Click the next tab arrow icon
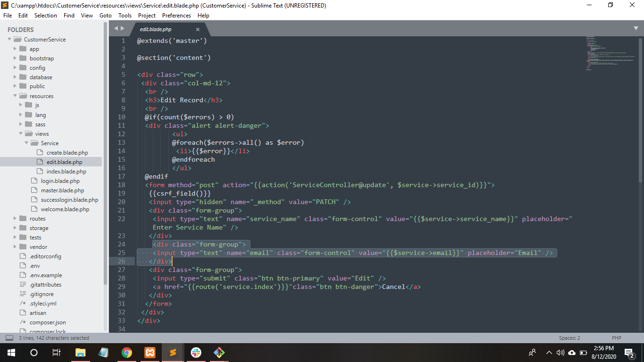The height and width of the screenshot is (362, 644). (x=123, y=28)
